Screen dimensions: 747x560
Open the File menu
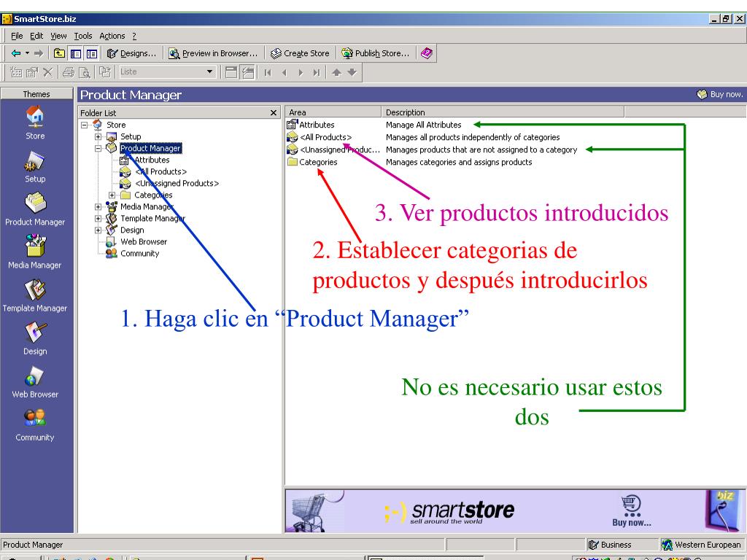pyautogui.click(x=17, y=36)
